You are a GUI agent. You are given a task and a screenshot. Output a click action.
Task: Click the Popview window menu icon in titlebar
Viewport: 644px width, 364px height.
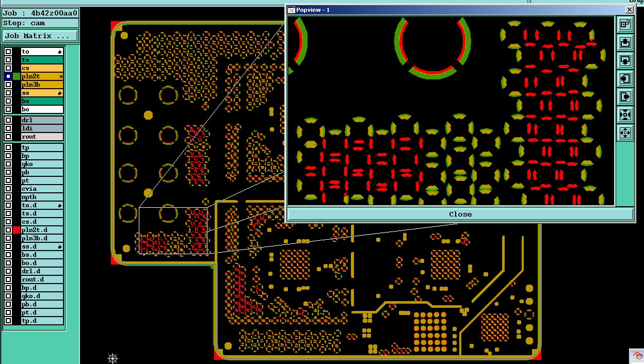pyautogui.click(x=291, y=10)
